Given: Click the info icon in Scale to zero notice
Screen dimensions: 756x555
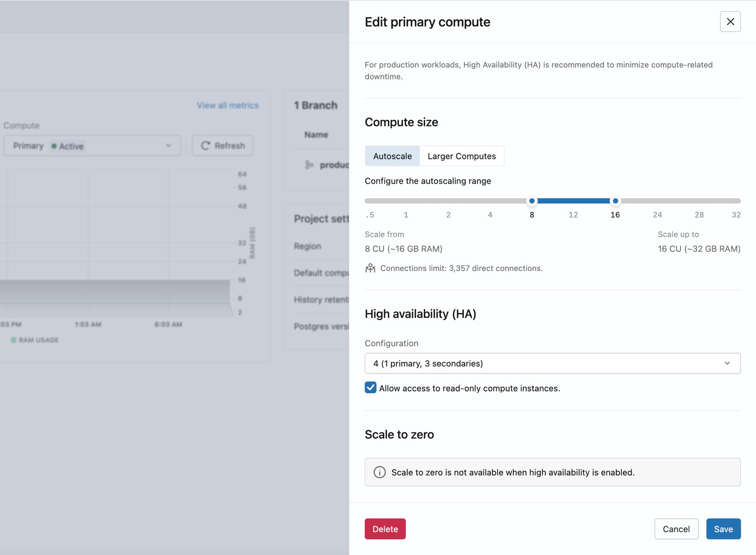Looking at the screenshot, I should (380, 472).
